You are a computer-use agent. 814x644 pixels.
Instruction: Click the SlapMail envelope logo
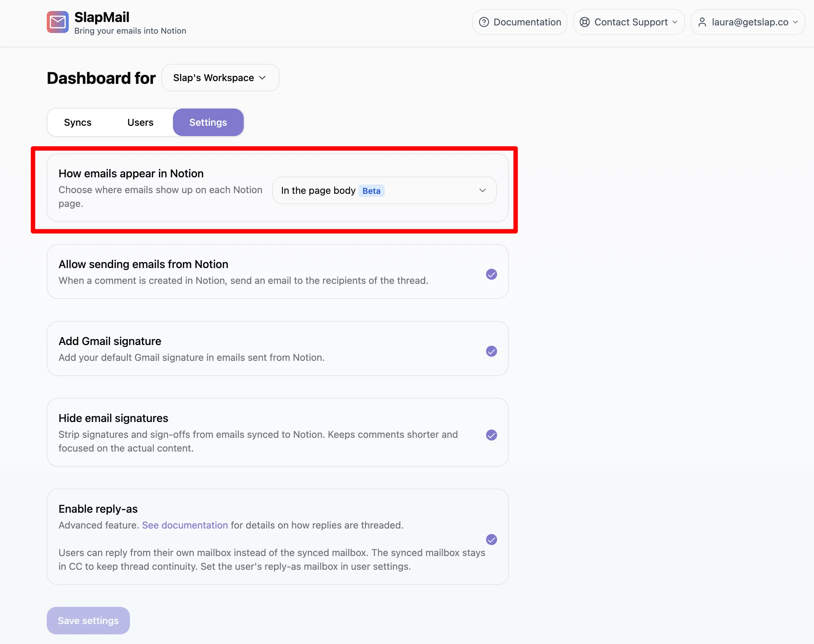coord(58,22)
